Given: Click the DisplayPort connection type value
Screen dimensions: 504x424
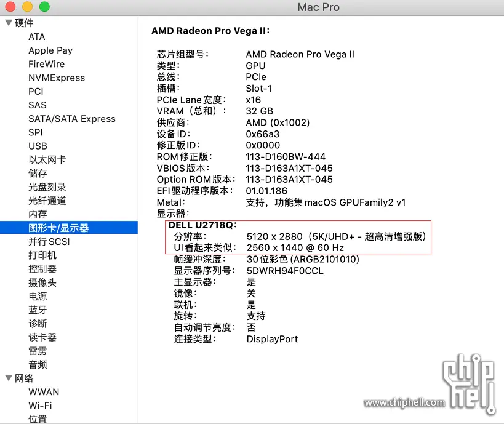Looking at the screenshot, I should [x=272, y=339].
